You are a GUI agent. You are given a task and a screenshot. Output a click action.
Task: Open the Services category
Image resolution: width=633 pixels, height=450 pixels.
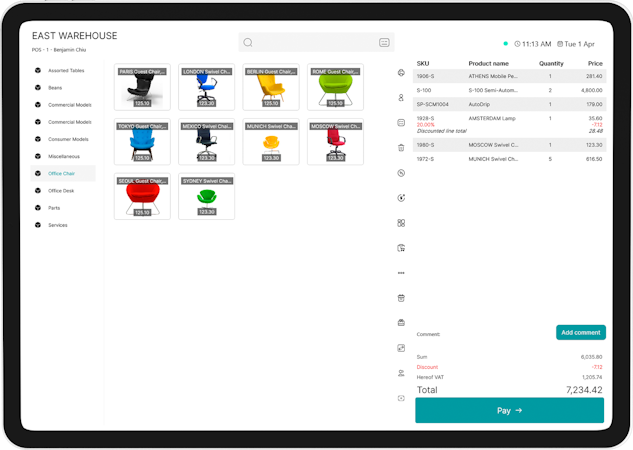click(x=63, y=225)
